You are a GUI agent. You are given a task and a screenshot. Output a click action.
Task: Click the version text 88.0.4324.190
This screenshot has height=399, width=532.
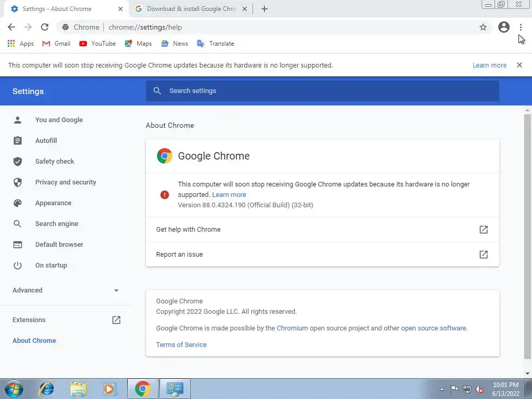245,205
